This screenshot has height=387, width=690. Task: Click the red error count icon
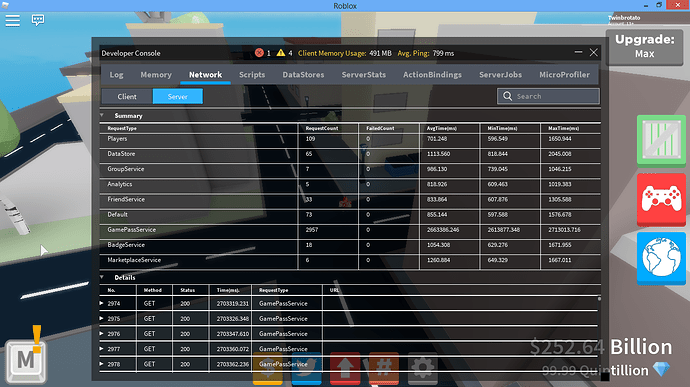pos(259,53)
